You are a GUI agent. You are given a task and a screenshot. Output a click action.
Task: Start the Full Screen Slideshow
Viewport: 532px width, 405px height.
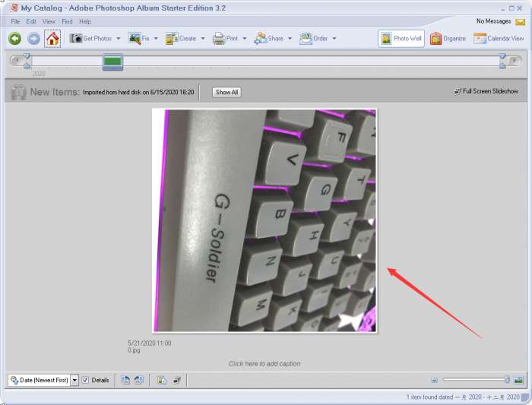tap(486, 91)
